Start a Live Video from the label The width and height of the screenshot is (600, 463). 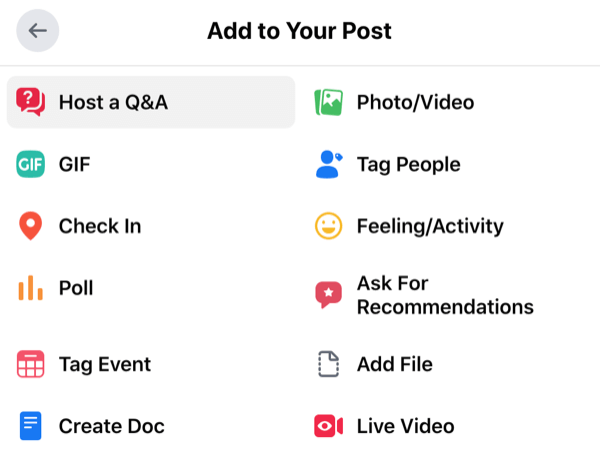coord(406,426)
